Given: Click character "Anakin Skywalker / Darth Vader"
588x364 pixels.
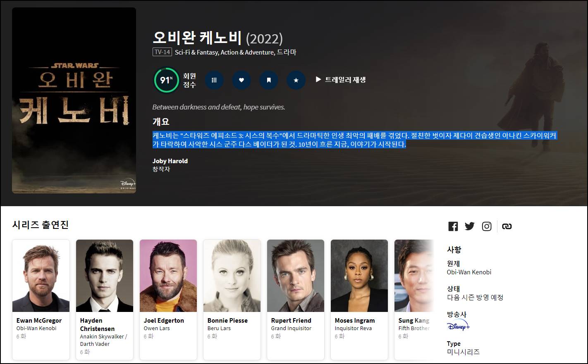Looking at the screenshot, I should 103,340.
